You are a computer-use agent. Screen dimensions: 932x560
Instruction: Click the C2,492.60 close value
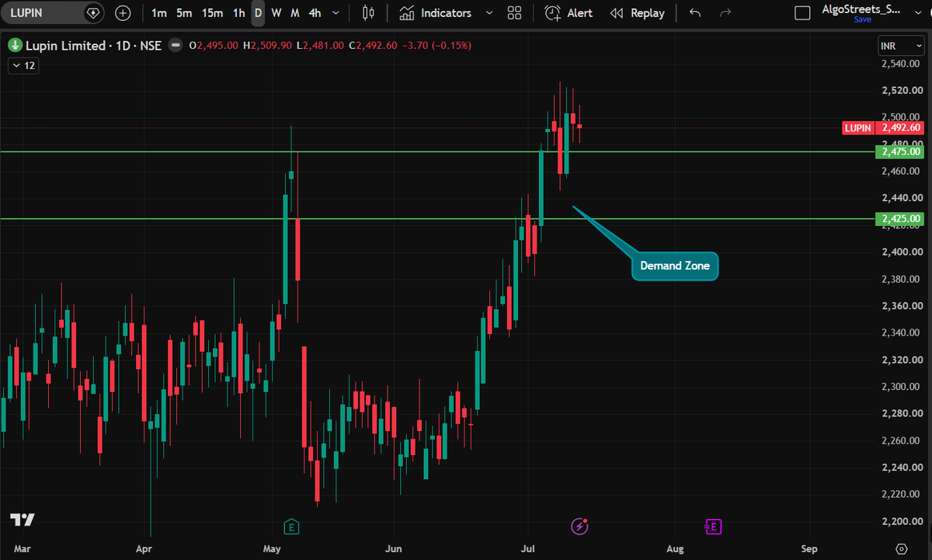click(x=373, y=46)
